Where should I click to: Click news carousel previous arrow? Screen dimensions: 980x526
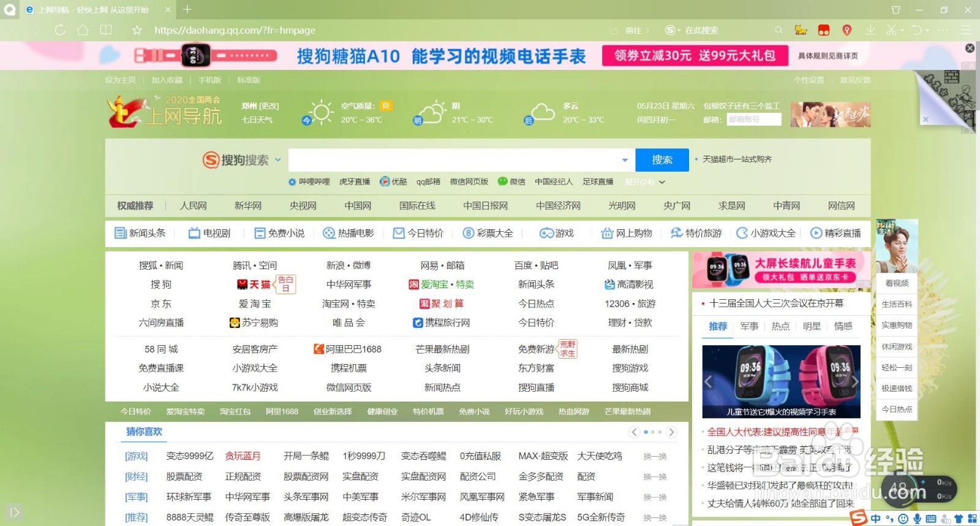[x=709, y=381]
